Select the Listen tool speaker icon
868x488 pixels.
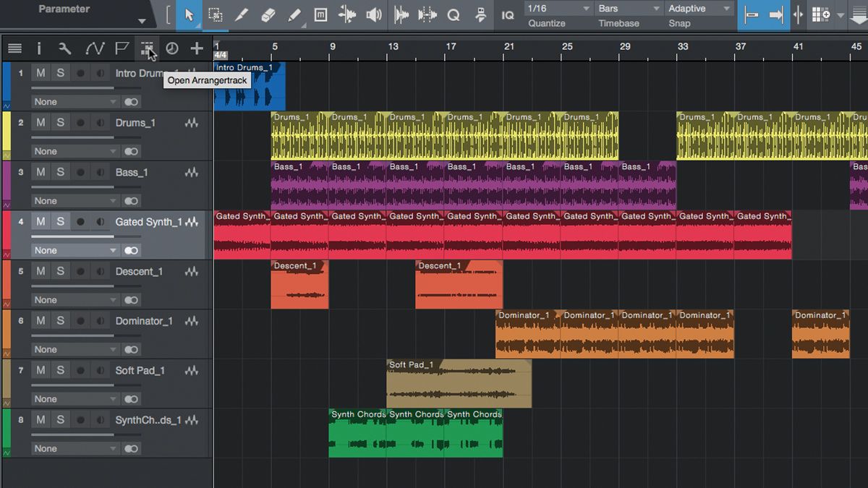373,14
